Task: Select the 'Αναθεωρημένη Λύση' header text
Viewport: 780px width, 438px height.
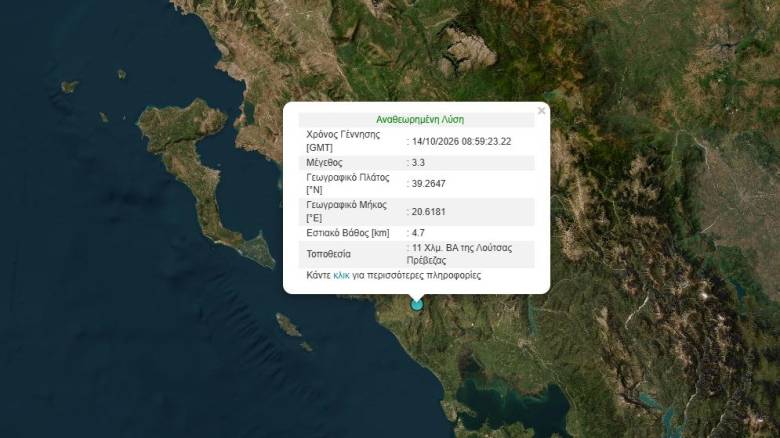Action: 420,119
